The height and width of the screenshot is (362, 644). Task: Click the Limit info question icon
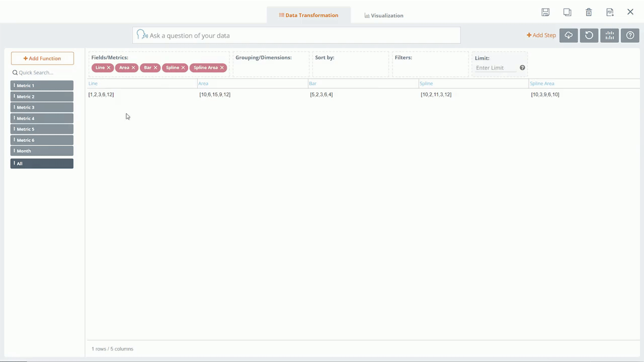click(x=522, y=68)
